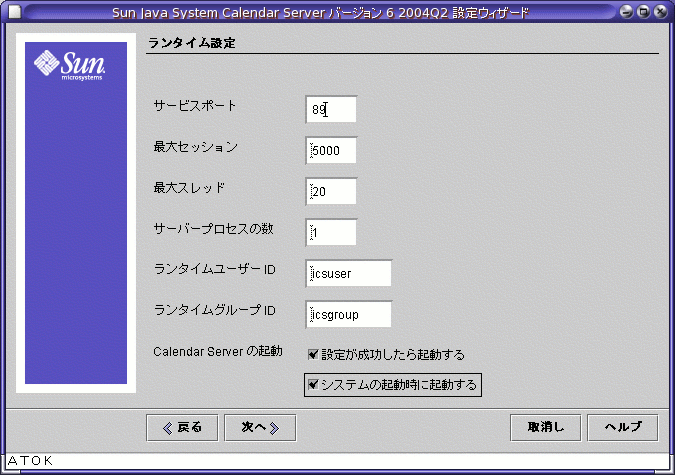Click the 最大スレッド label
The image size is (675, 475).
coord(189,188)
